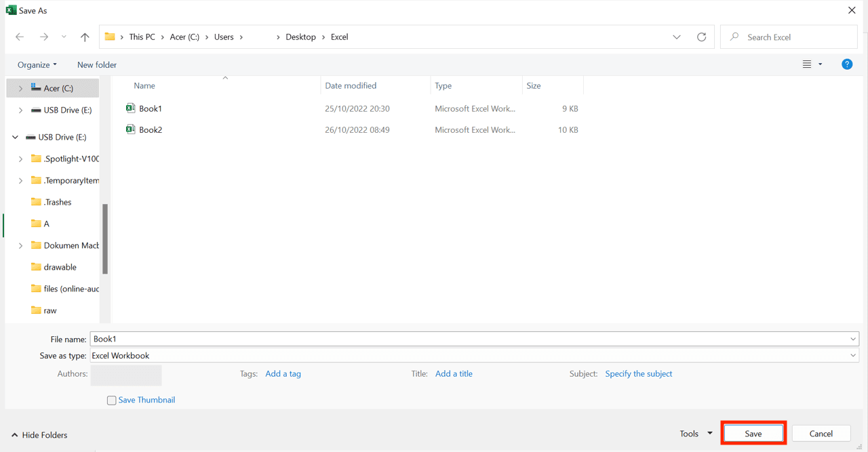Create a New folder

click(97, 65)
